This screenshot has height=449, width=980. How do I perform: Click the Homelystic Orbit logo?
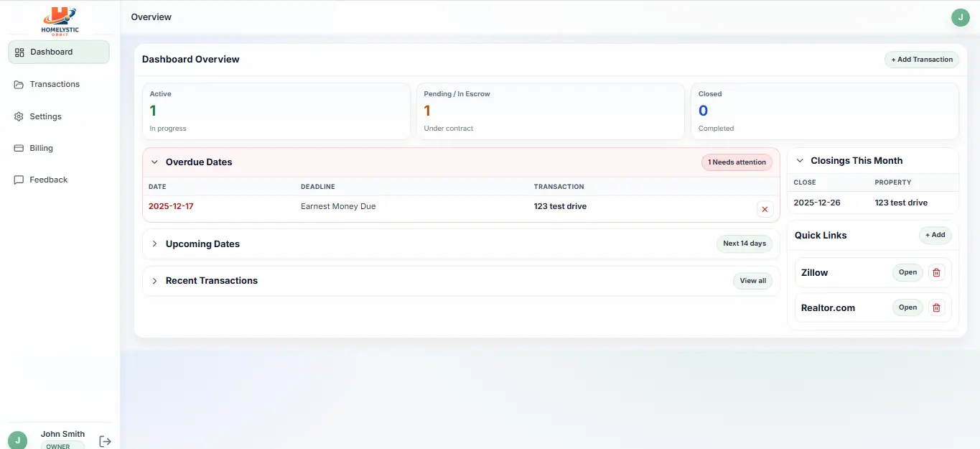click(60, 20)
